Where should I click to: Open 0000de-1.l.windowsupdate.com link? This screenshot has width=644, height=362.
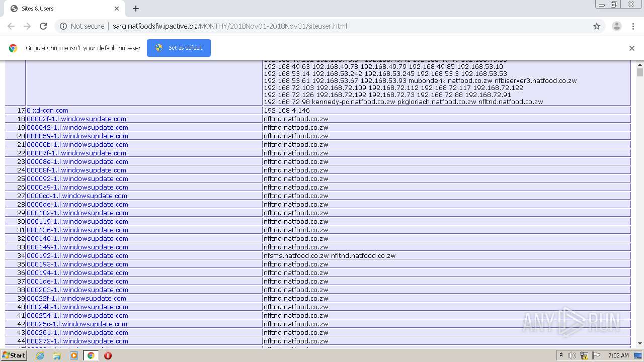pyautogui.click(x=77, y=204)
